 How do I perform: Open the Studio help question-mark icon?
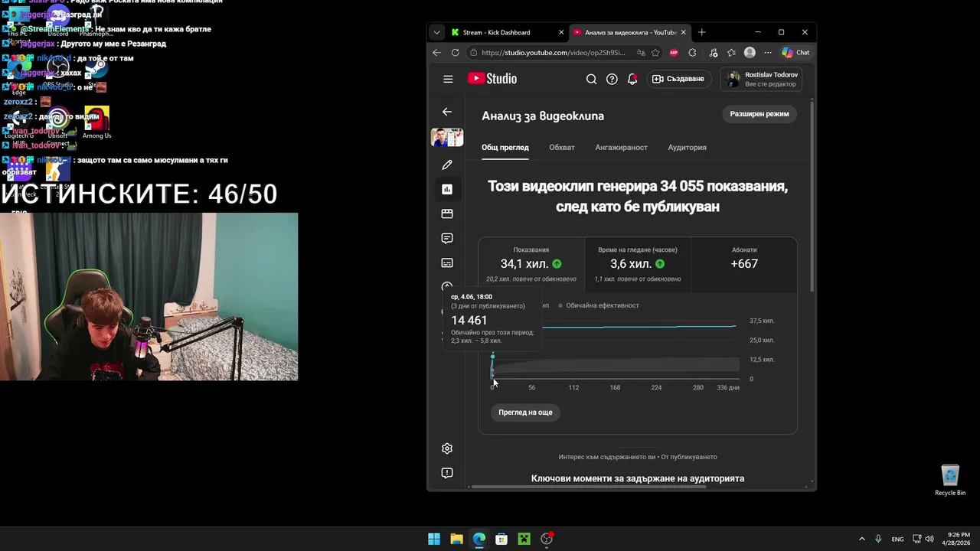tap(612, 79)
